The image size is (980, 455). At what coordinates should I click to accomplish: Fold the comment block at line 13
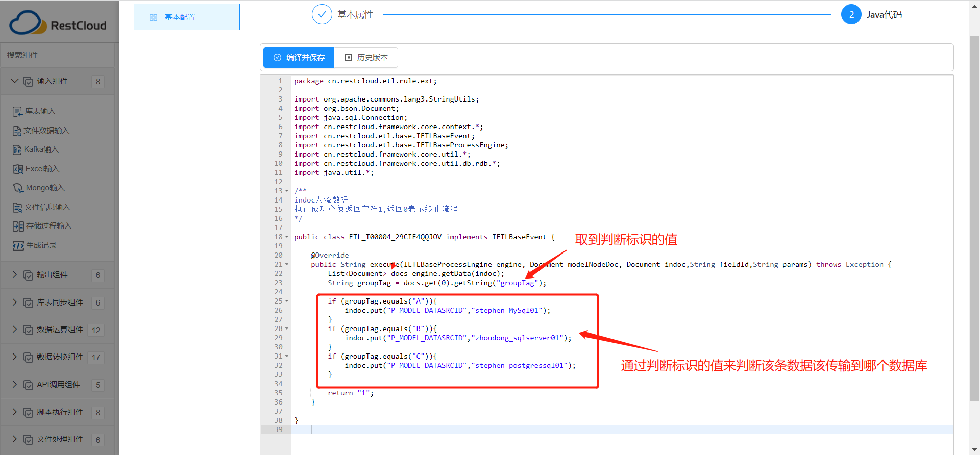[x=287, y=191]
